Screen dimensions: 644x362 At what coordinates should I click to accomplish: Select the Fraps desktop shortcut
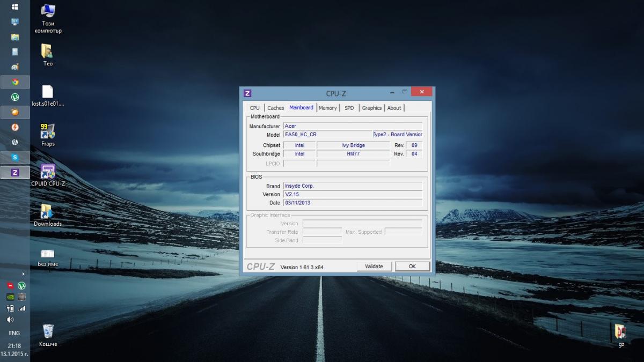(x=48, y=135)
